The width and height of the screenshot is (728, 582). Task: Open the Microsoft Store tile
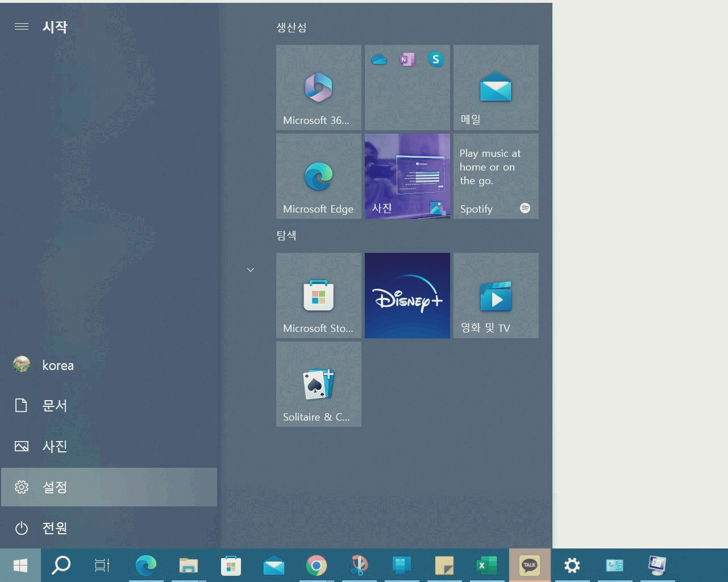tap(319, 296)
